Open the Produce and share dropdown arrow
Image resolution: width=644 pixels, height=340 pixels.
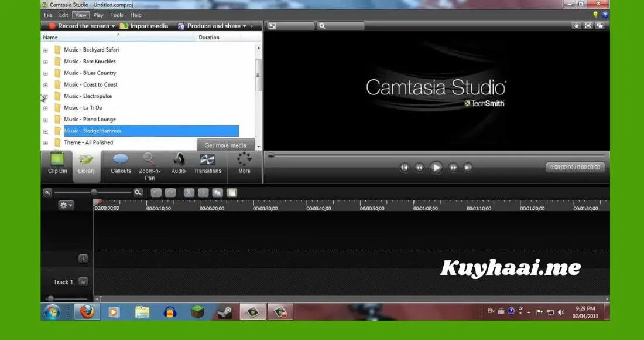(244, 26)
